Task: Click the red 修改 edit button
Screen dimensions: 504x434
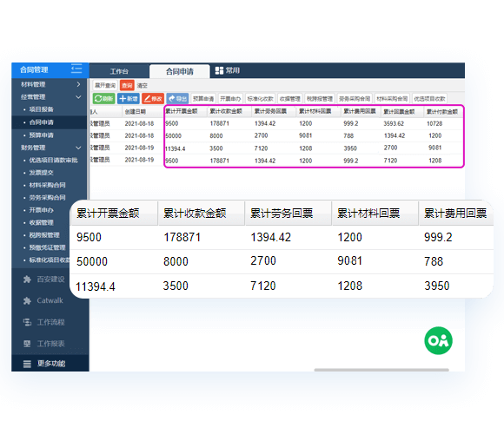Action: click(x=153, y=99)
